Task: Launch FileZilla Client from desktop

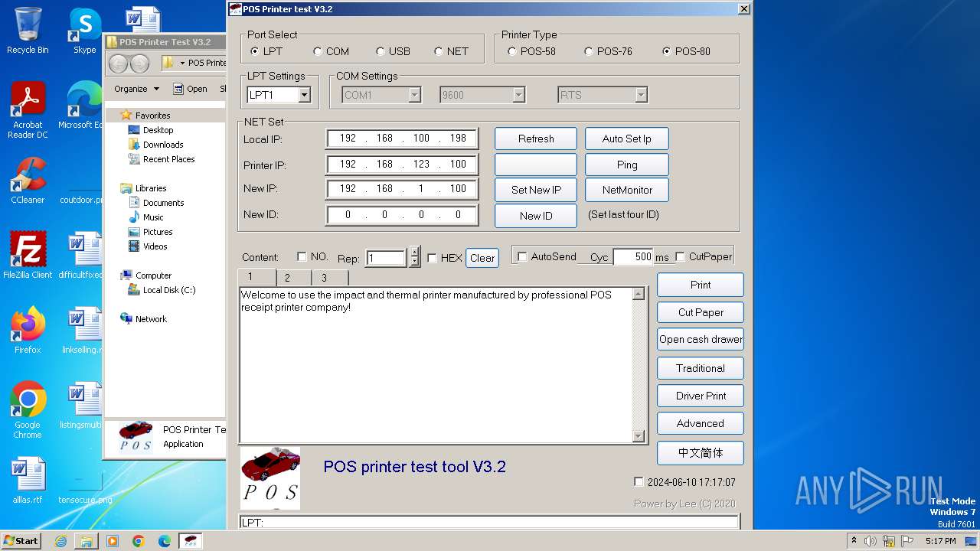Action: 28,256
